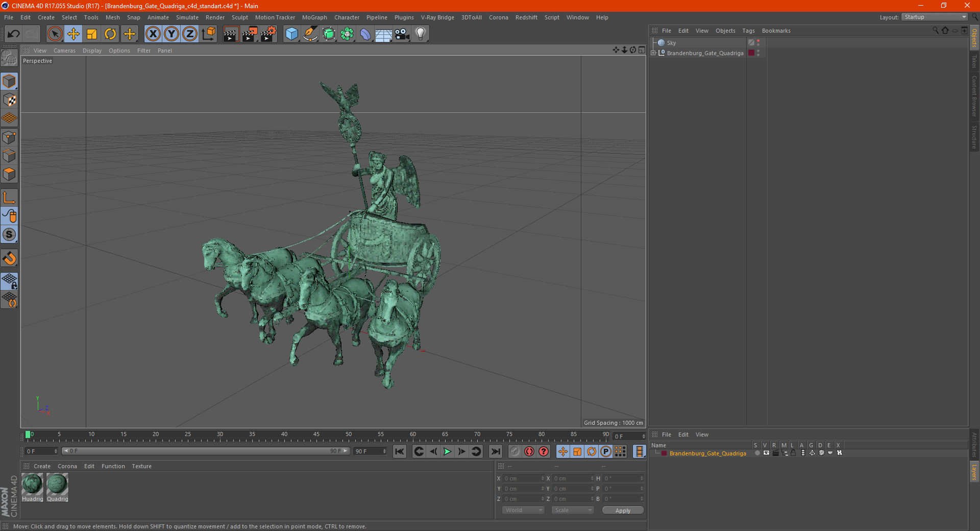Click the X position field

[524, 478]
